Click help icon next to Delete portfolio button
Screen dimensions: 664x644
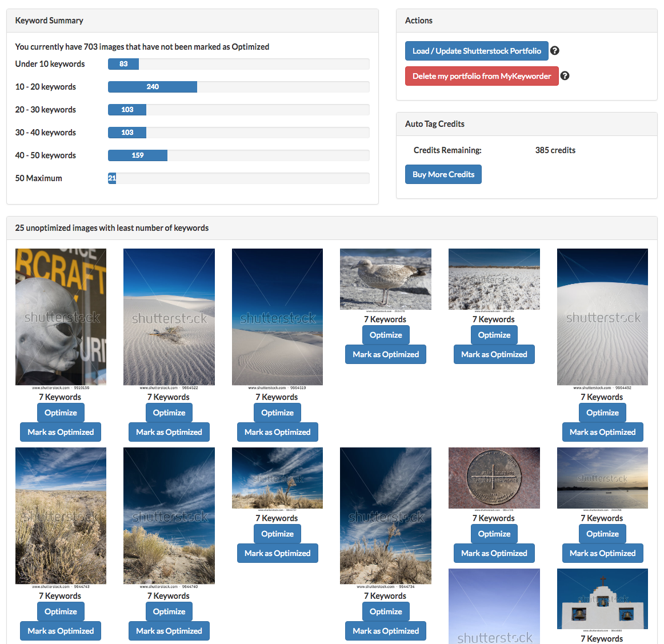pyautogui.click(x=565, y=76)
